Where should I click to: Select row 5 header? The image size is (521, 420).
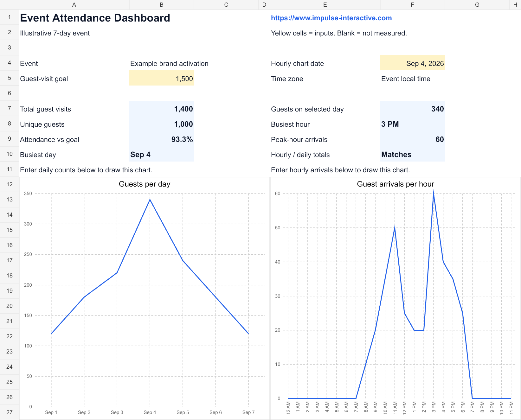pyautogui.click(x=10, y=78)
